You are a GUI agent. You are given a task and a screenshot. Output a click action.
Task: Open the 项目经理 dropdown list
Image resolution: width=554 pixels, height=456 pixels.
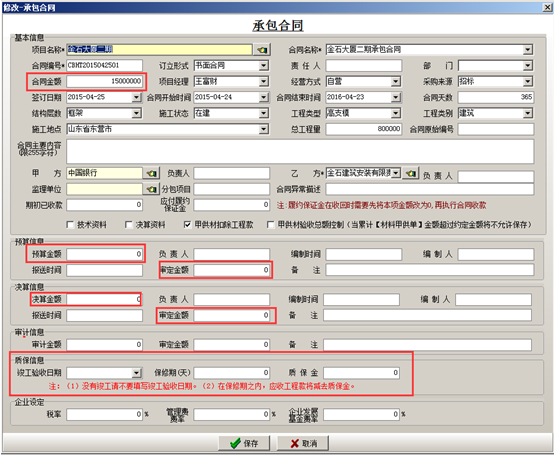pos(264,82)
